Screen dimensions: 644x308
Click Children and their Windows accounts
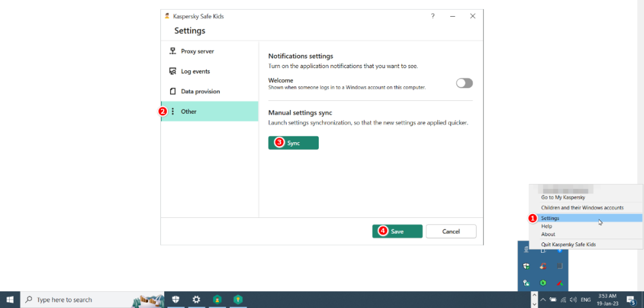point(582,208)
